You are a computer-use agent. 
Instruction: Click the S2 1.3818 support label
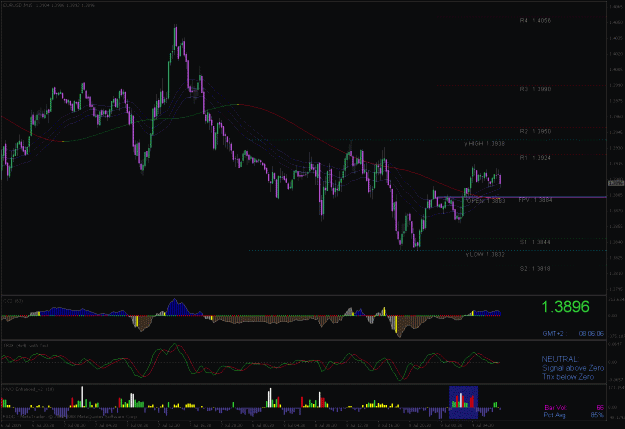coord(535,269)
